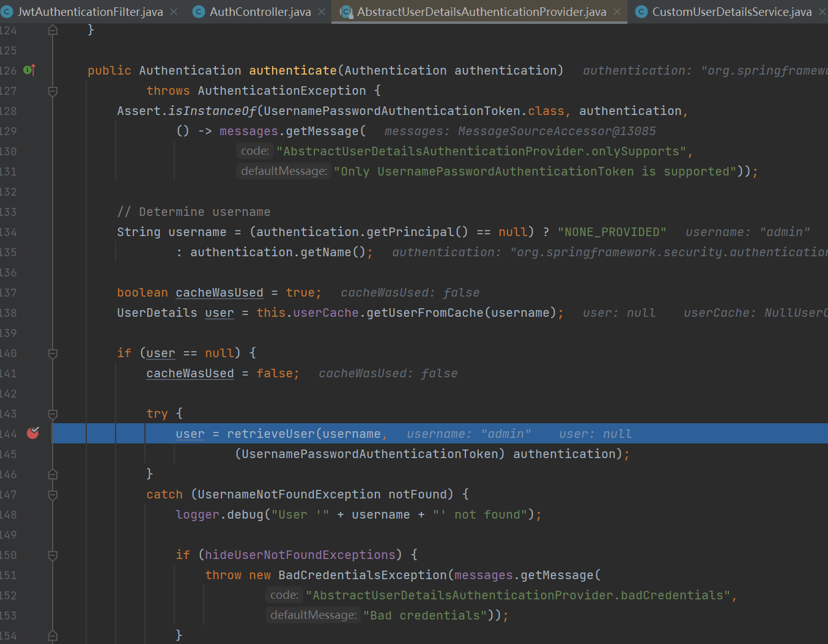The height and width of the screenshot is (644, 828).
Task: Click the 'String' type in username declaration
Action: click(x=139, y=232)
